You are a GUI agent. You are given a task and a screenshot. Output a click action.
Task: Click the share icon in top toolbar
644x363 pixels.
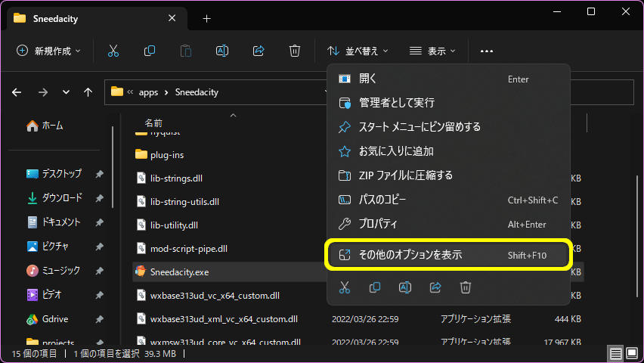pos(259,51)
